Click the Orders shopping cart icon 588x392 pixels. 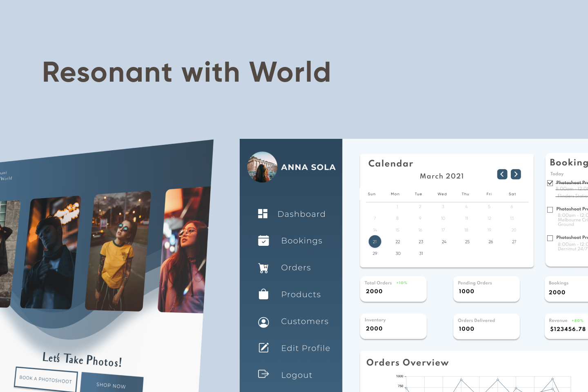click(x=263, y=268)
